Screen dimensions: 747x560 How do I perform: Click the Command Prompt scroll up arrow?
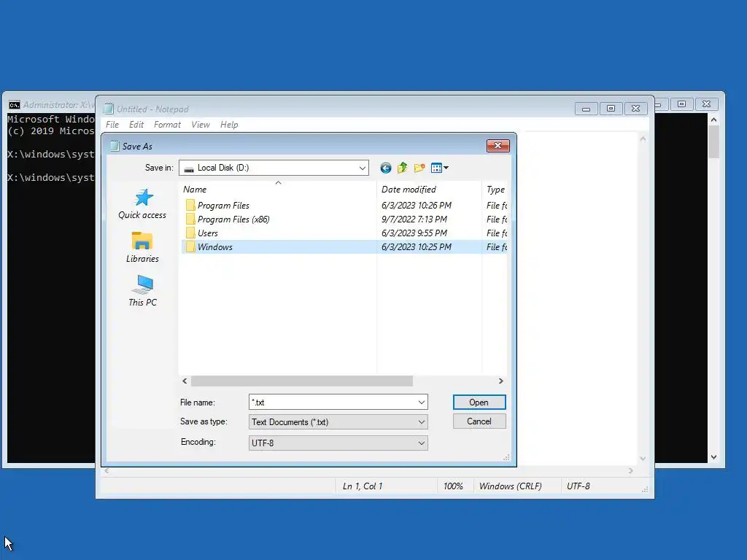click(713, 120)
